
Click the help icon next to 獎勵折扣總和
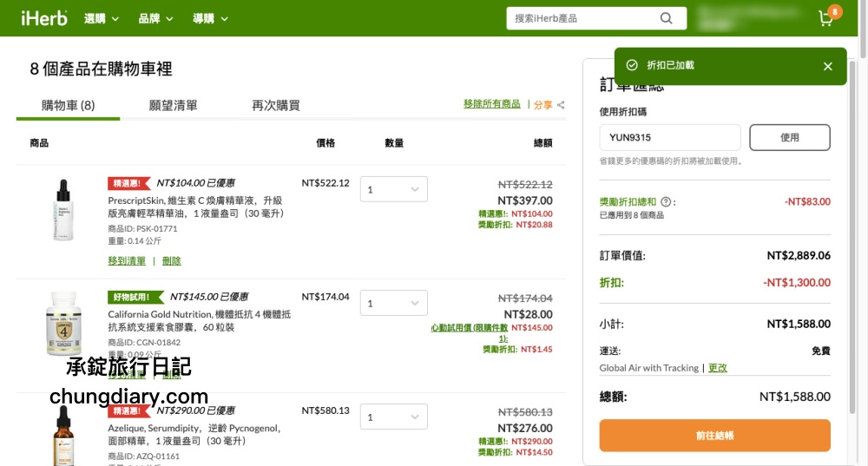tap(666, 202)
